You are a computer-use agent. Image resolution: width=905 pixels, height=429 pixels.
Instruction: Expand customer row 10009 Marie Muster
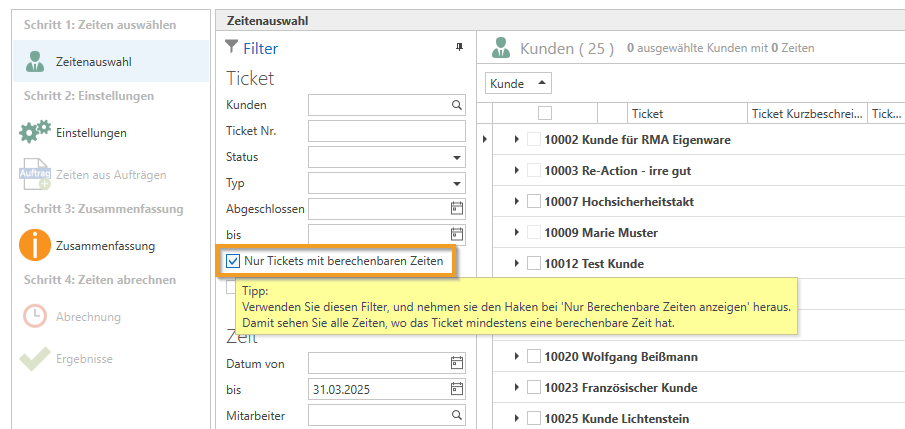pyautogui.click(x=517, y=233)
